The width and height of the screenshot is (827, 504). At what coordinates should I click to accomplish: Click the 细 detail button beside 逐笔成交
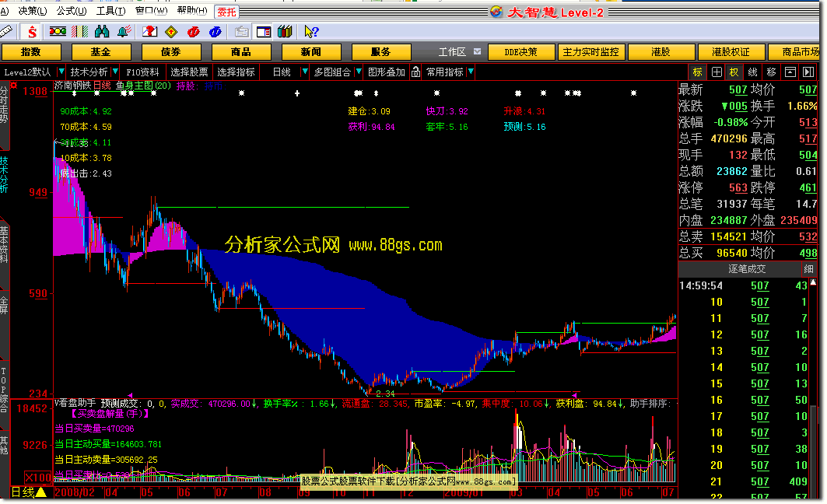pyautogui.click(x=808, y=269)
